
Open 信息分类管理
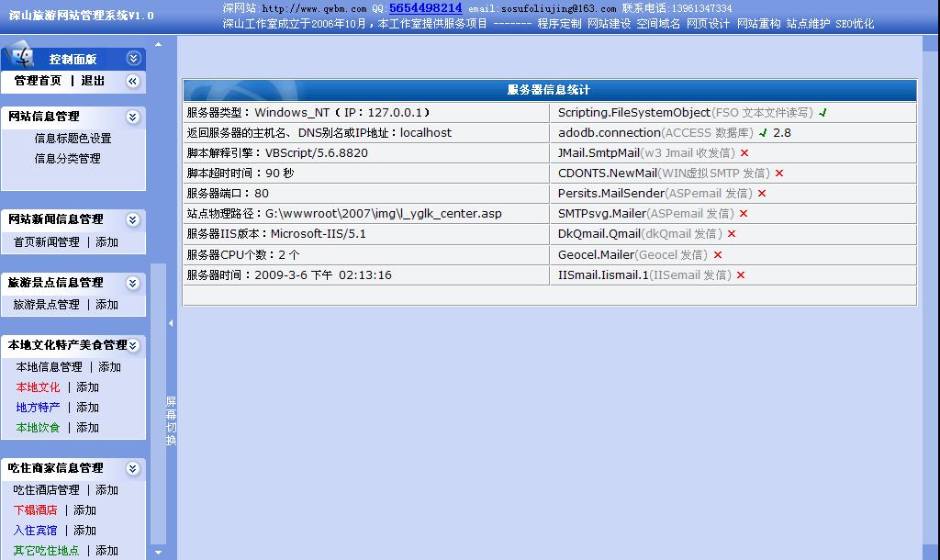[67, 159]
